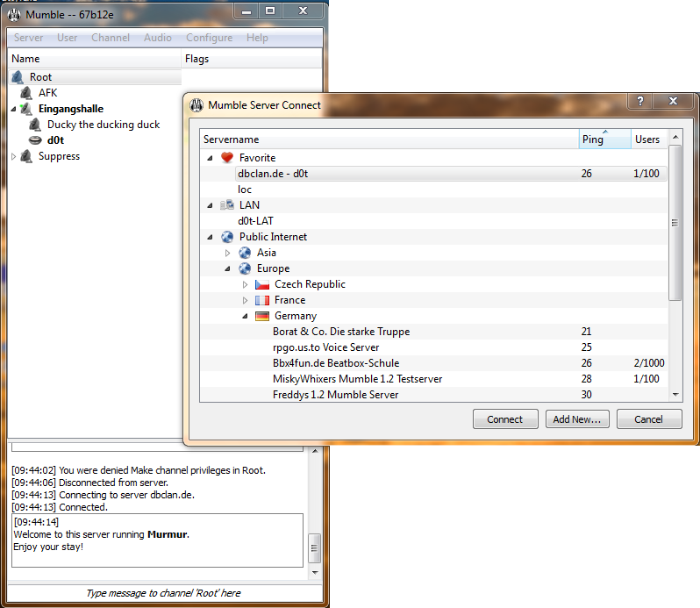Click the Public Internet globe icon

[227, 237]
